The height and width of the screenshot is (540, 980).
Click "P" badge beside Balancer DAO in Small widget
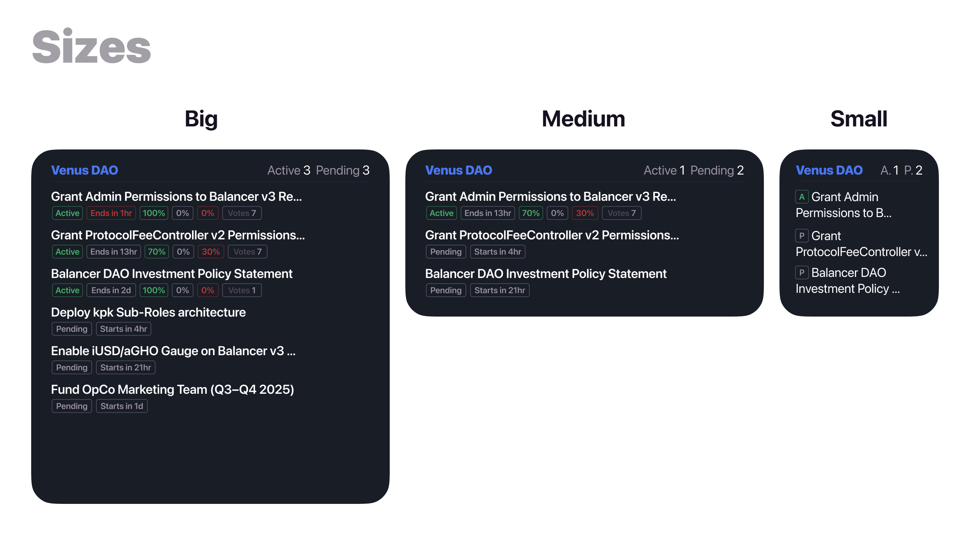click(801, 273)
